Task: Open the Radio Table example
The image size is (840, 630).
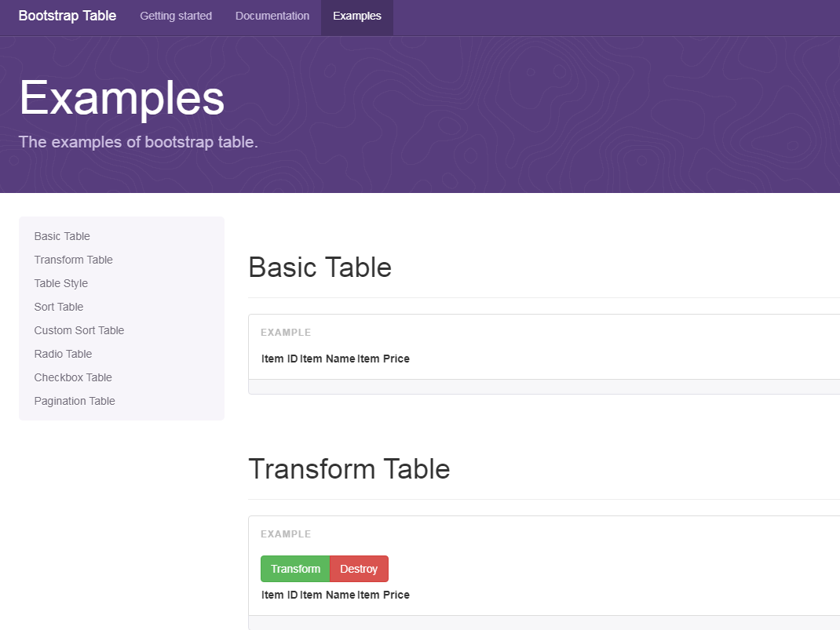Action: [x=63, y=354]
